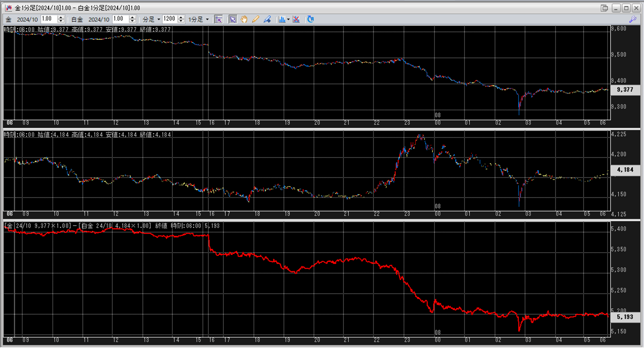644x348 pixels.
Task: Open wrench settings icon at right
Action: (x=632, y=19)
